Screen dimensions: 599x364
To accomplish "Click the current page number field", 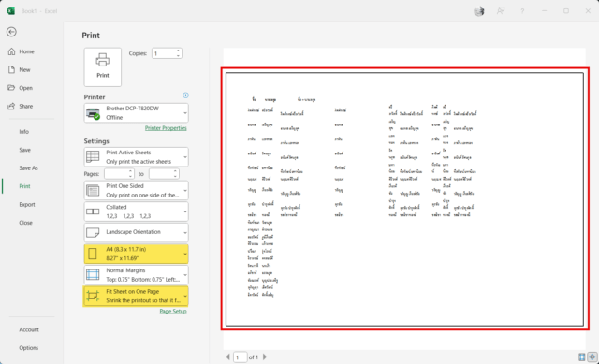I will 240,357.
